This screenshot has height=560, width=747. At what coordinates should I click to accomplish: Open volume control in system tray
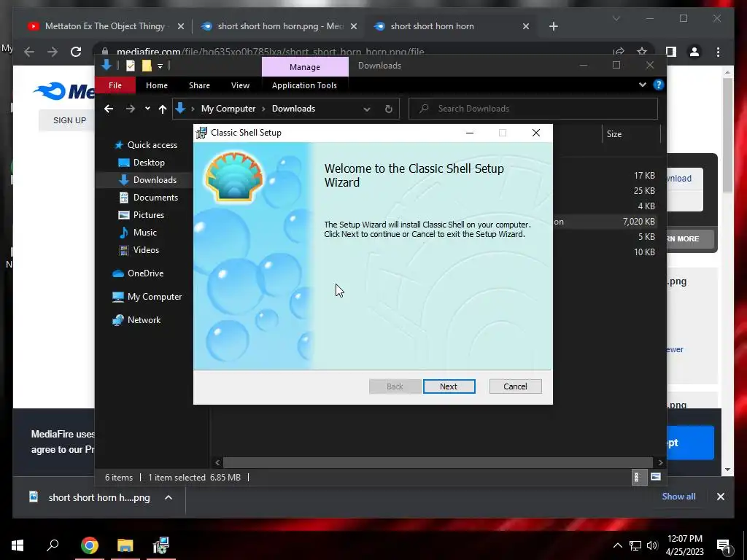coord(652,545)
